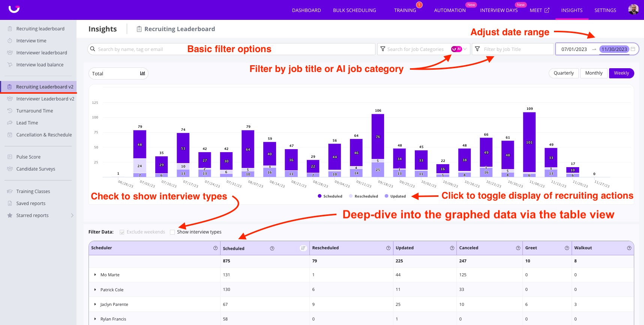This screenshot has height=325, width=644.
Task: Click the help icon in Updated column header
Action: [452, 248]
